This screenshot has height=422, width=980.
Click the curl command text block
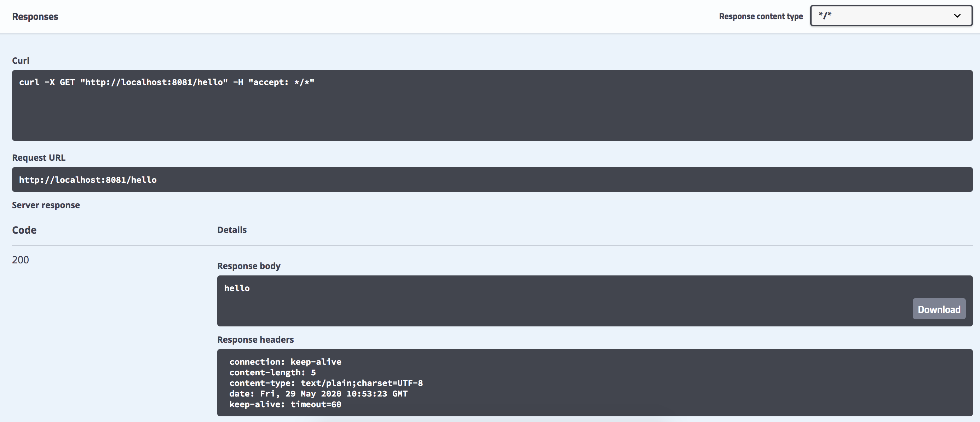click(167, 82)
